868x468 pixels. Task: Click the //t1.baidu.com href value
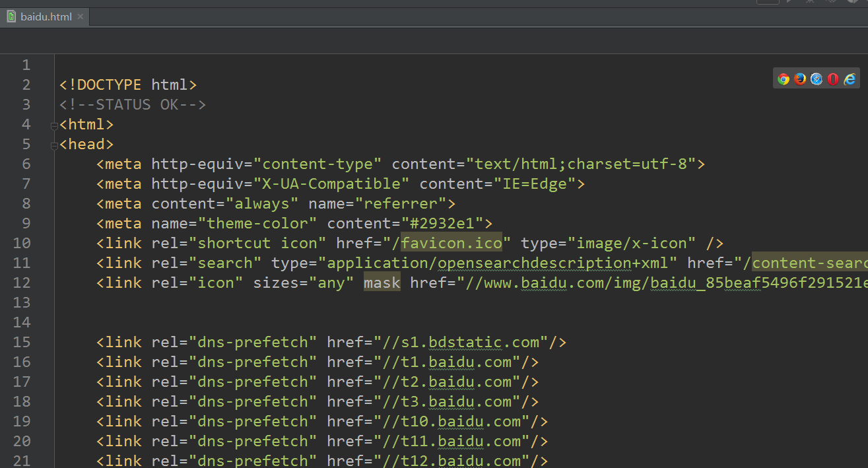pyautogui.click(x=447, y=362)
